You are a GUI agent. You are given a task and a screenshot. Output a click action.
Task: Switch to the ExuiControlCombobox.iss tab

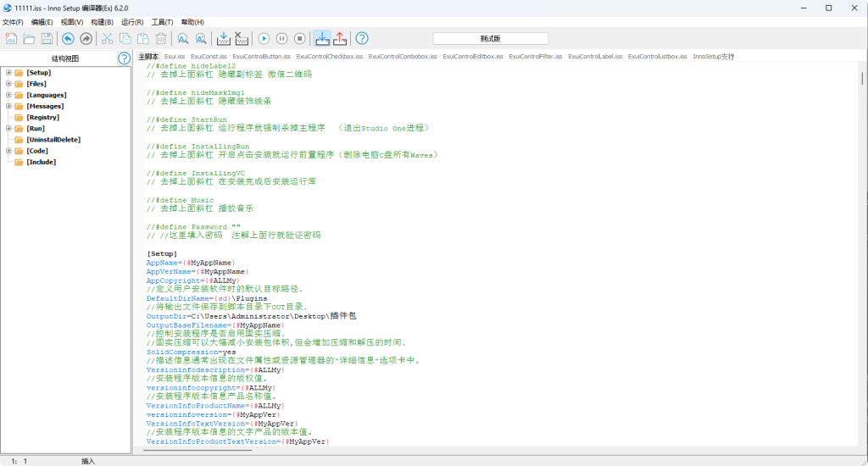coord(403,57)
